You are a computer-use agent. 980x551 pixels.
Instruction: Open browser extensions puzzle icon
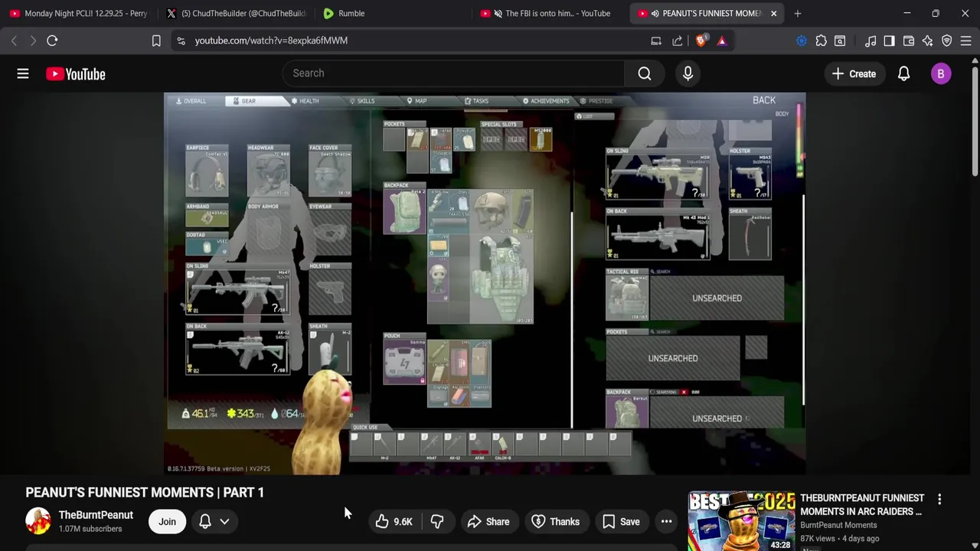point(821,41)
